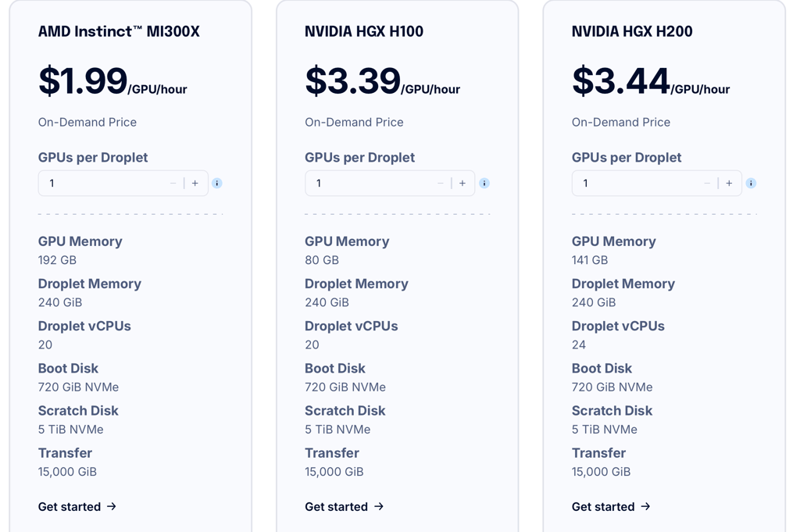The height and width of the screenshot is (532, 800).
Task: Click the info icon on the NVIDIA HGX H200 card
Action: point(751,183)
